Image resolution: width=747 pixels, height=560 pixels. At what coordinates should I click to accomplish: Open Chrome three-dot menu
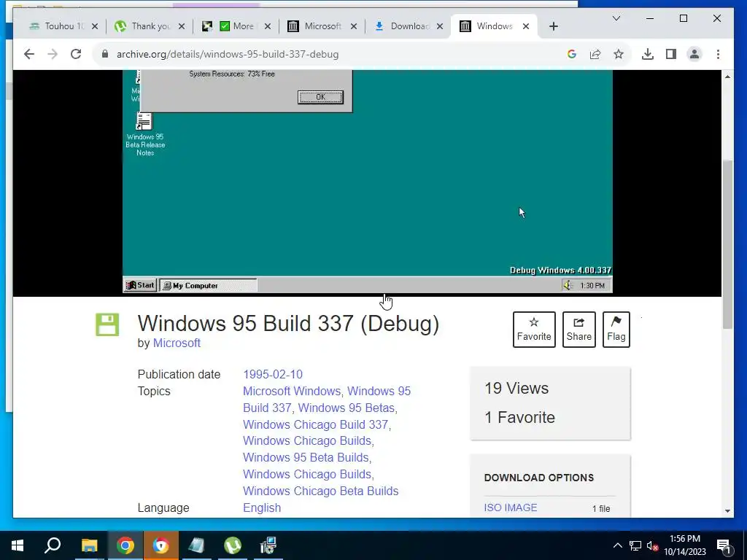click(x=718, y=54)
